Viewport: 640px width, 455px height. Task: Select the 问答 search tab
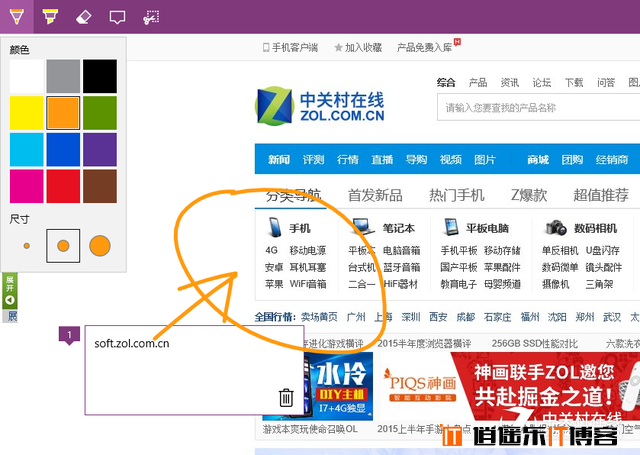click(x=606, y=83)
